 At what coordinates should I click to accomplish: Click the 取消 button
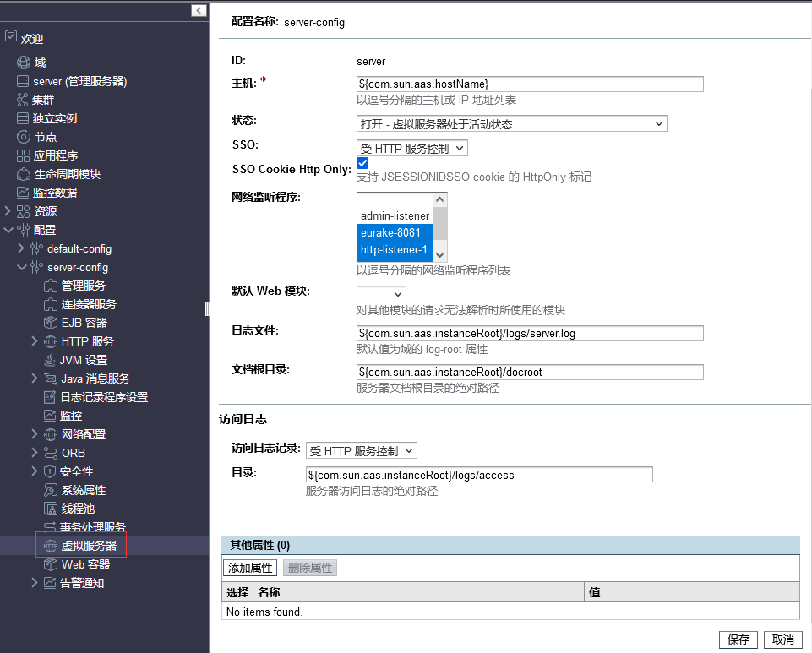(x=783, y=639)
